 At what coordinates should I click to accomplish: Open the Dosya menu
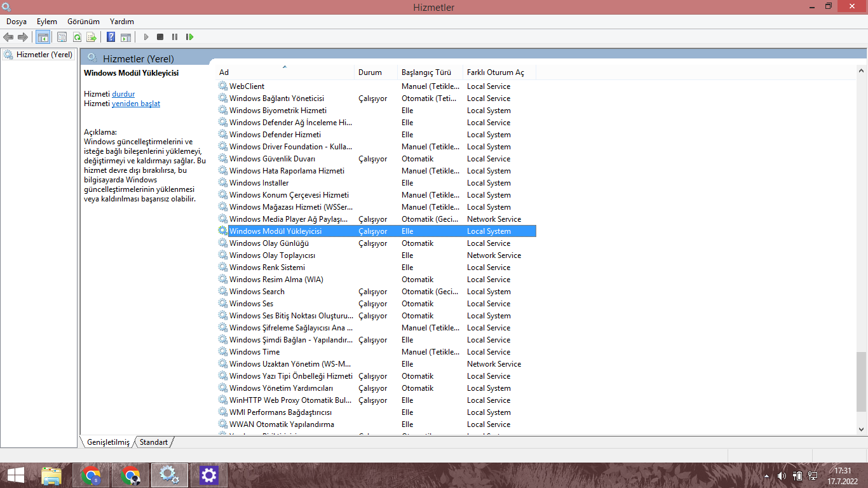coord(17,21)
